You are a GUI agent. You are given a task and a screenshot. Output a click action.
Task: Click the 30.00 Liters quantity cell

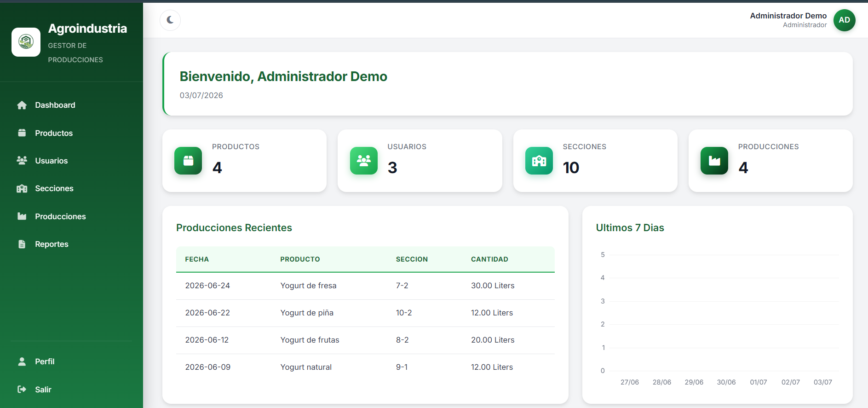(493, 286)
